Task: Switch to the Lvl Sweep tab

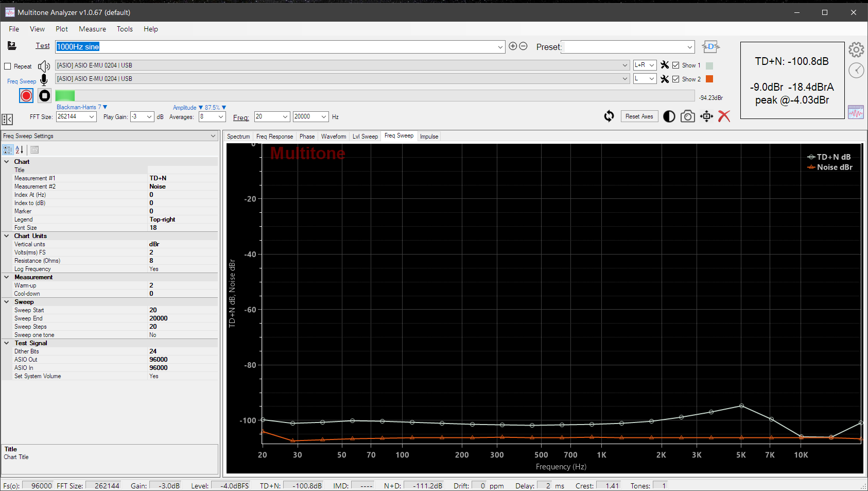Action: (365, 137)
